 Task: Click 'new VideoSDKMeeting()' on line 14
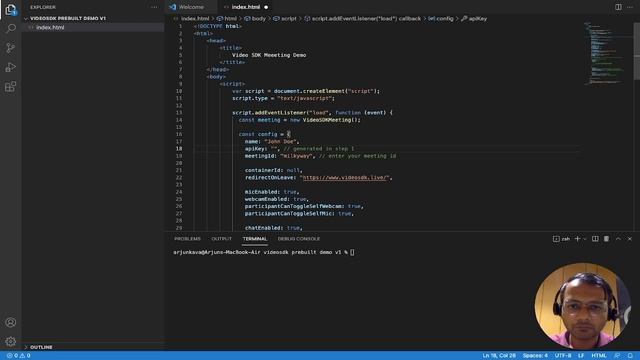click(324, 120)
